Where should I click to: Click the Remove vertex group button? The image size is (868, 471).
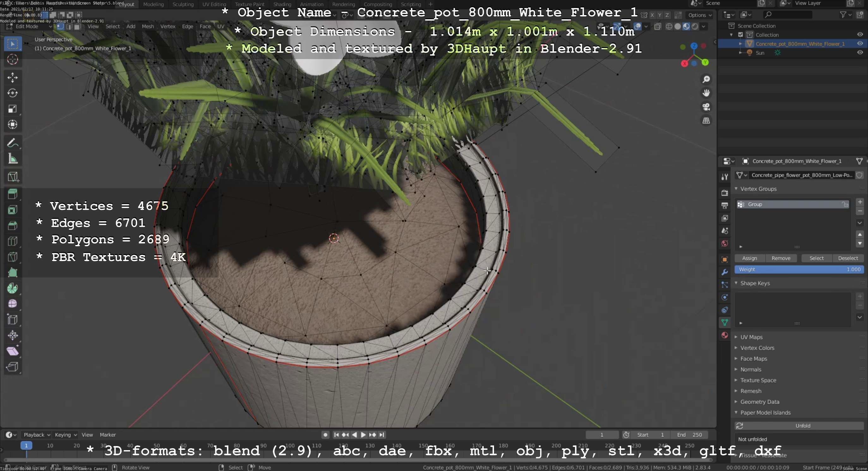(781, 258)
